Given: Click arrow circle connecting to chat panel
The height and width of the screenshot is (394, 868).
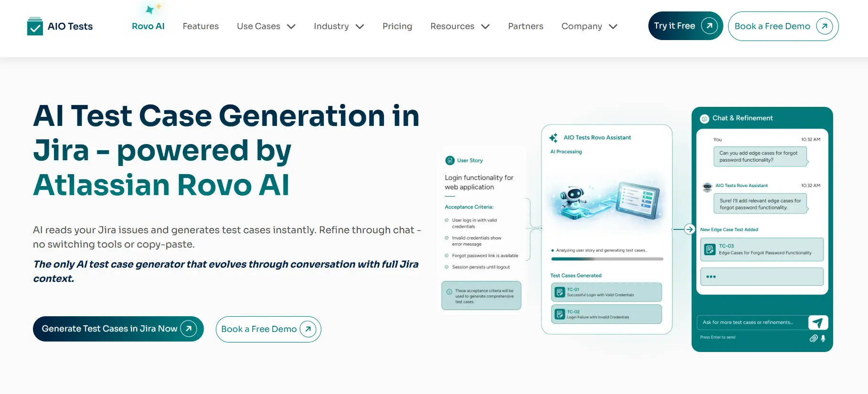Looking at the screenshot, I should coord(689,229).
